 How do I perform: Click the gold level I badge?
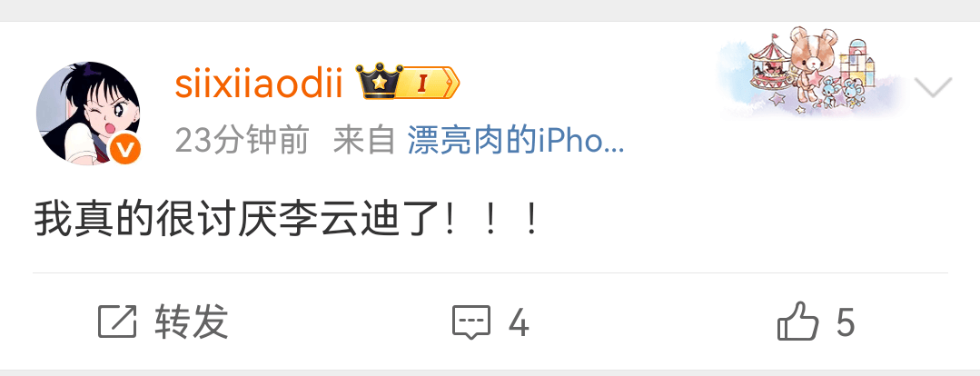[429, 83]
